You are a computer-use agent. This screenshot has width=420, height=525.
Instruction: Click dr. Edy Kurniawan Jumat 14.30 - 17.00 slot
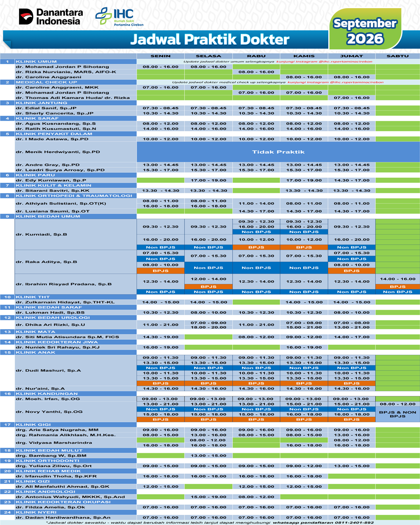(352, 180)
